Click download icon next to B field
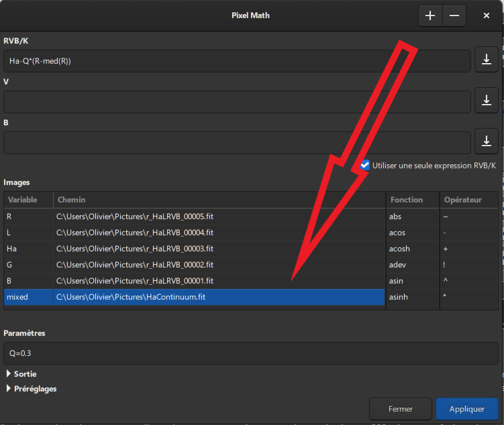 (x=486, y=142)
